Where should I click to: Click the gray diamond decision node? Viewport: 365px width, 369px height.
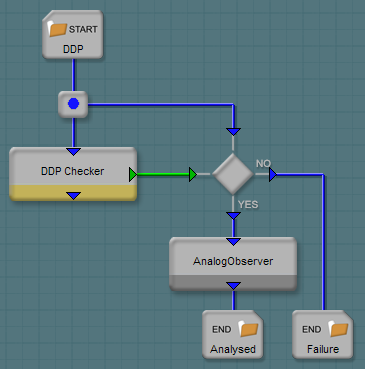233,174
